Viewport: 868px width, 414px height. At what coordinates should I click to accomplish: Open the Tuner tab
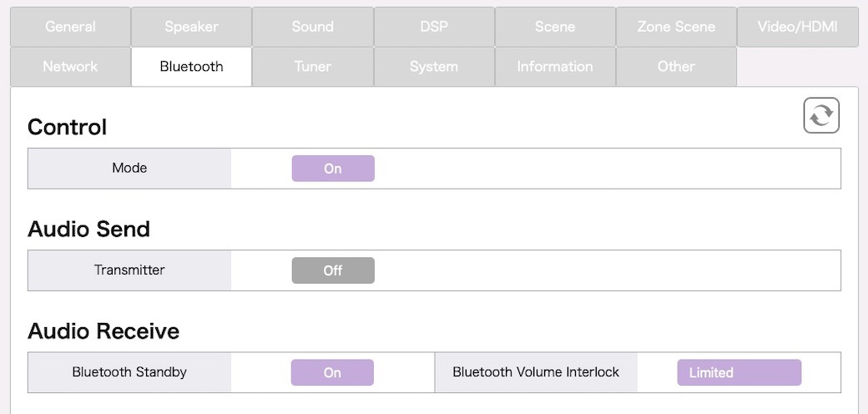313,67
